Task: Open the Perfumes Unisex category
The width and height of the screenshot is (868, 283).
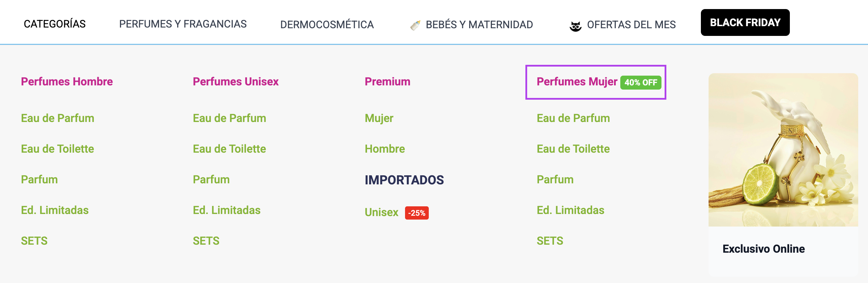Action: 236,82
